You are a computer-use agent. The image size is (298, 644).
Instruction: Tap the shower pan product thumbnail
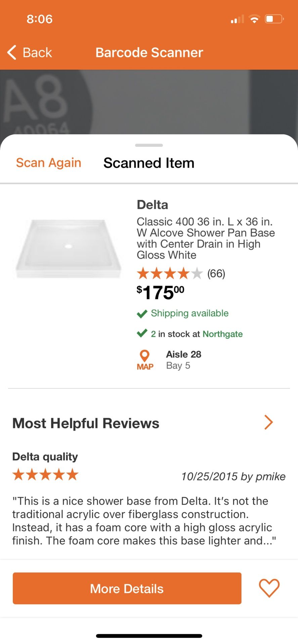coord(69,248)
